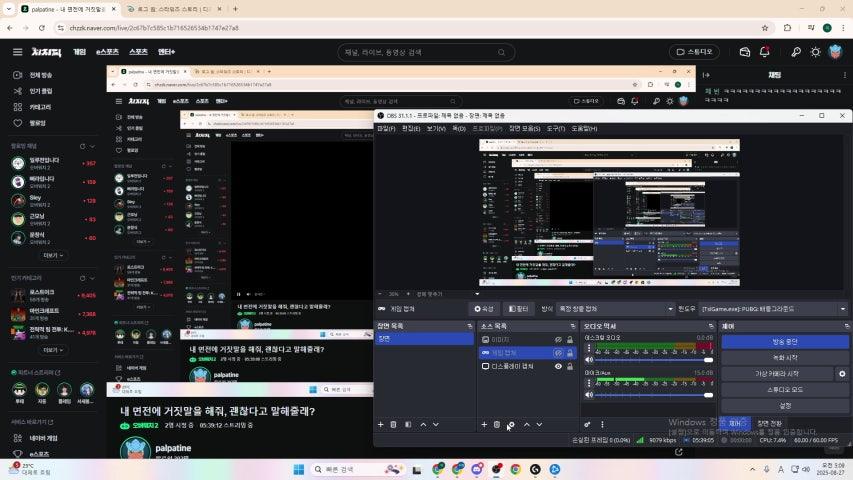Open the 데스크탑 오디오 three-dot options
853x480 pixels.
pyautogui.click(x=589, y=347)
